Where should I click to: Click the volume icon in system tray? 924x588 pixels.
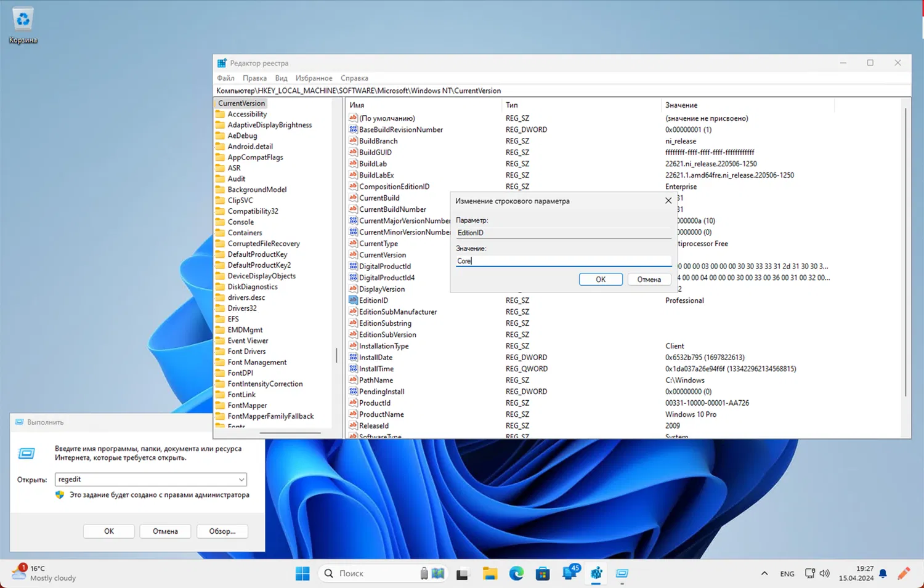[x=824, y=573]
